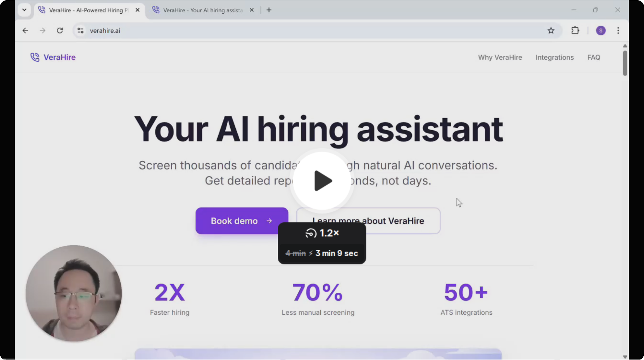Reload the verahire.ai page
This screenshot has width=644, height=360.
60,31
